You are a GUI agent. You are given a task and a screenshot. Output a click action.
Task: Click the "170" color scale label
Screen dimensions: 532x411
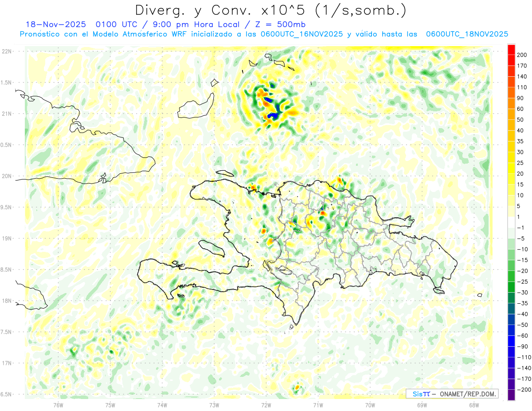(x=522, y=66)
